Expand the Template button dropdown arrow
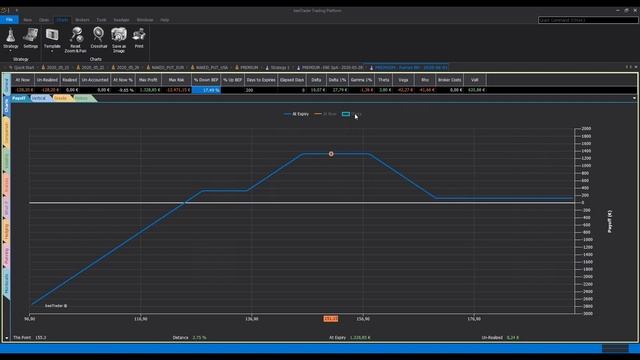Screen dimensions: 640x360 [52, 51]
